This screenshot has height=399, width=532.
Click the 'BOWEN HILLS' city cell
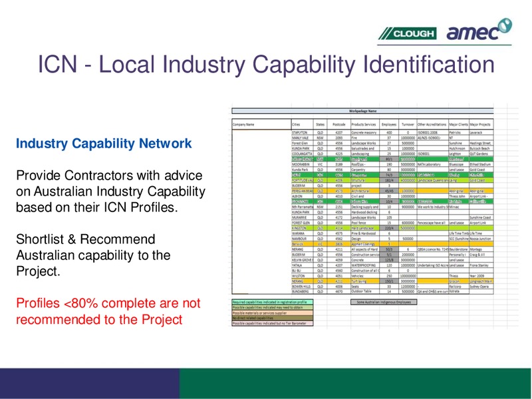tap(303, 287)
